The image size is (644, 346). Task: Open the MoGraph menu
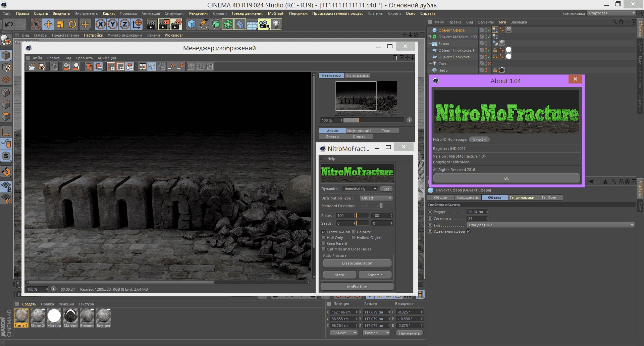[276, 13]
